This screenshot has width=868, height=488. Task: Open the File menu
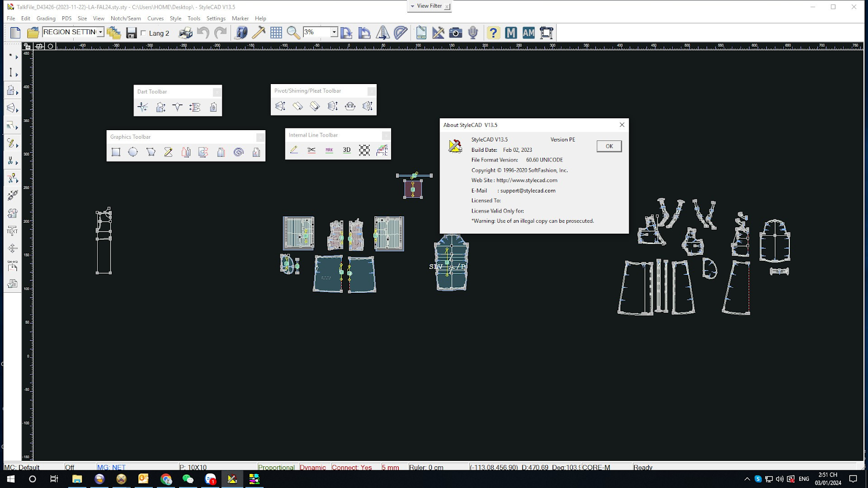[11, 18]
